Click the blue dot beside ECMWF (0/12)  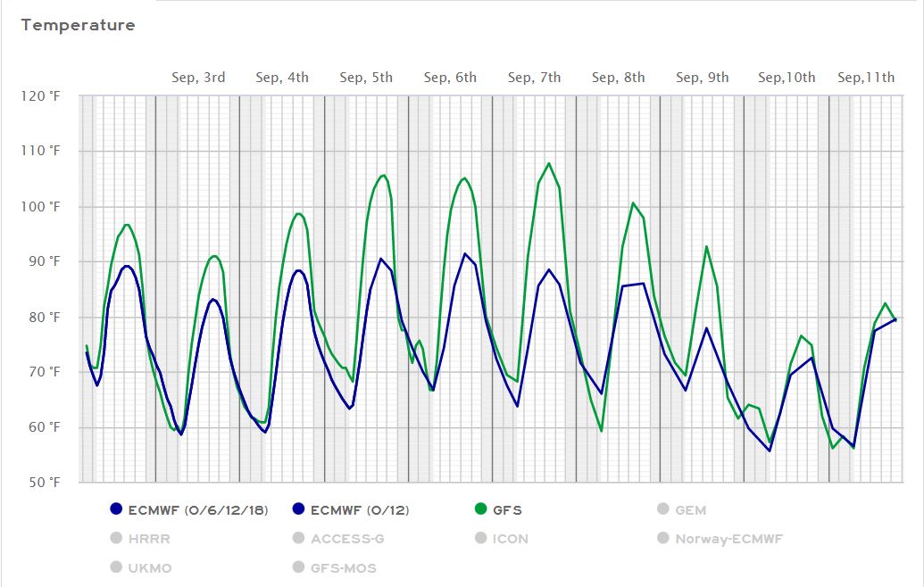coord(298,509)
